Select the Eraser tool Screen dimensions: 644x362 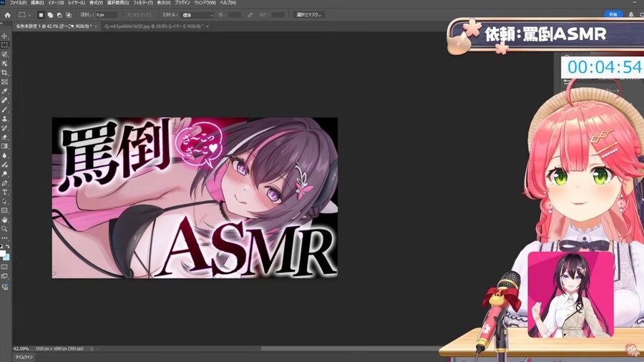[4, 137]
